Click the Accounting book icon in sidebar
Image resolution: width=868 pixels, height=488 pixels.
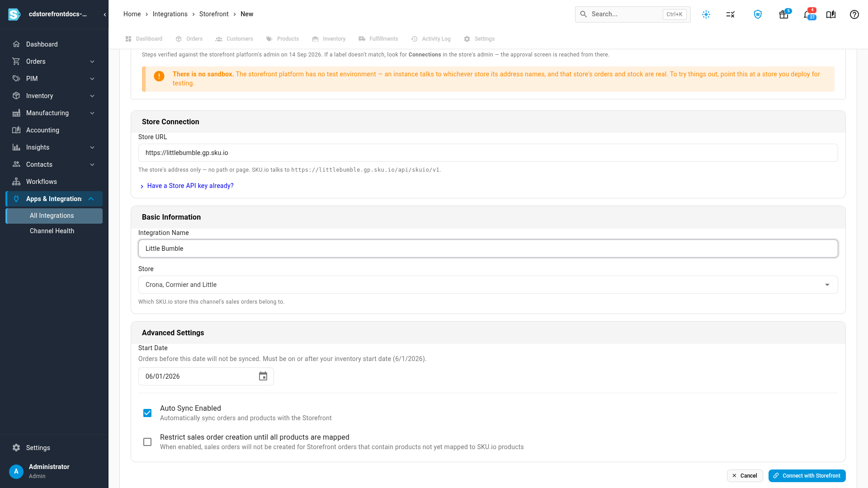16,130
